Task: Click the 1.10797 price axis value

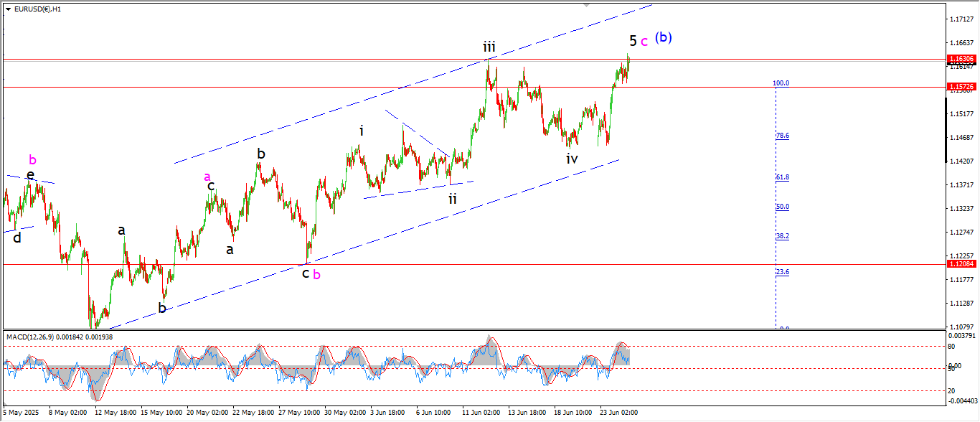Action: click(x=961, y=327)
